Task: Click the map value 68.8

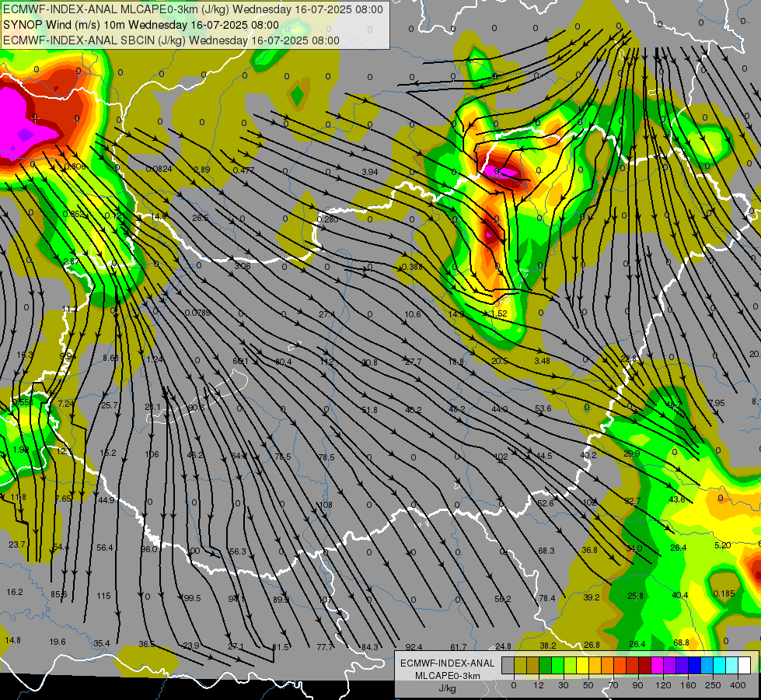Action: coord(681,642)
